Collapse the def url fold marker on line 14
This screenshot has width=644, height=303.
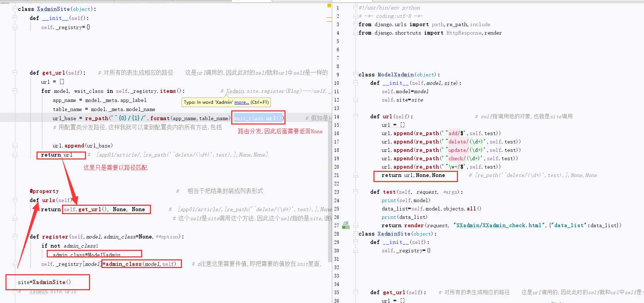[x=356, y=117]
